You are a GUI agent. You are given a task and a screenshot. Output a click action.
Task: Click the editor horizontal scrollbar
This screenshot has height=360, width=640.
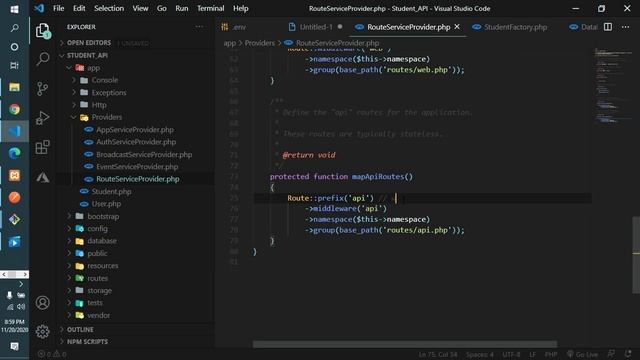click(x=404, y=344)
